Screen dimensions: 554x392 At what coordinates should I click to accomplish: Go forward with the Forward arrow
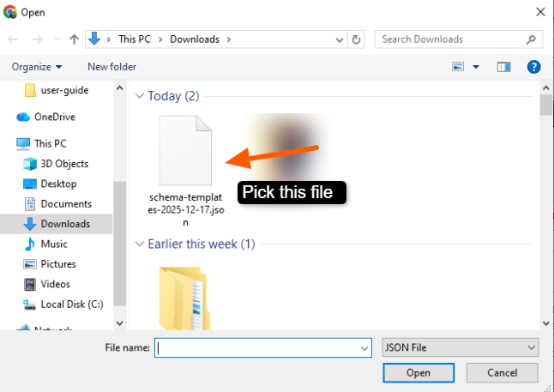point(37,39)
